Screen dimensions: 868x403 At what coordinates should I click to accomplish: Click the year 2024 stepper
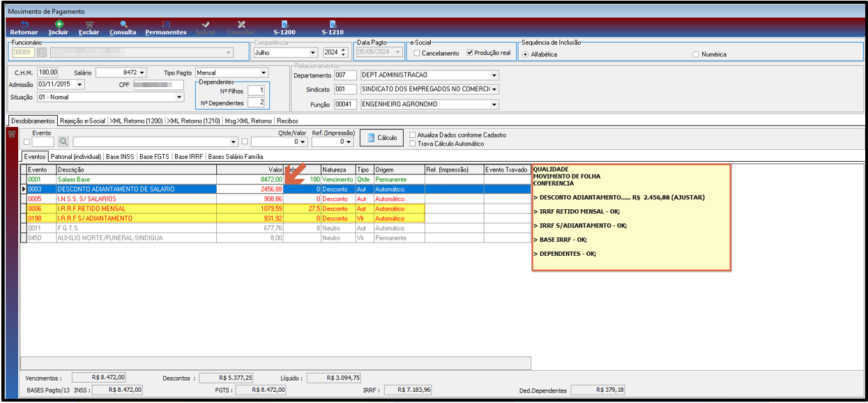[x=343, y=52]
